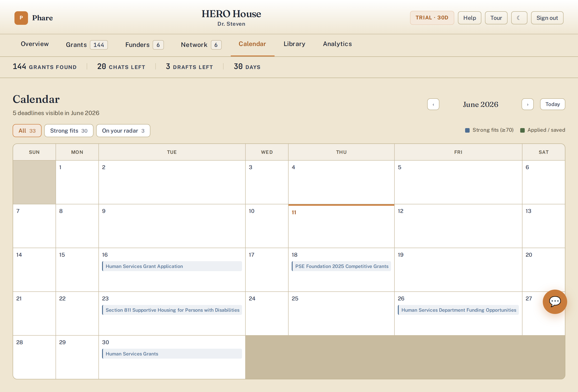Open the Library tab
Image resolution: width=578 pixels, height=392 pixels.
tap(294, 44)
